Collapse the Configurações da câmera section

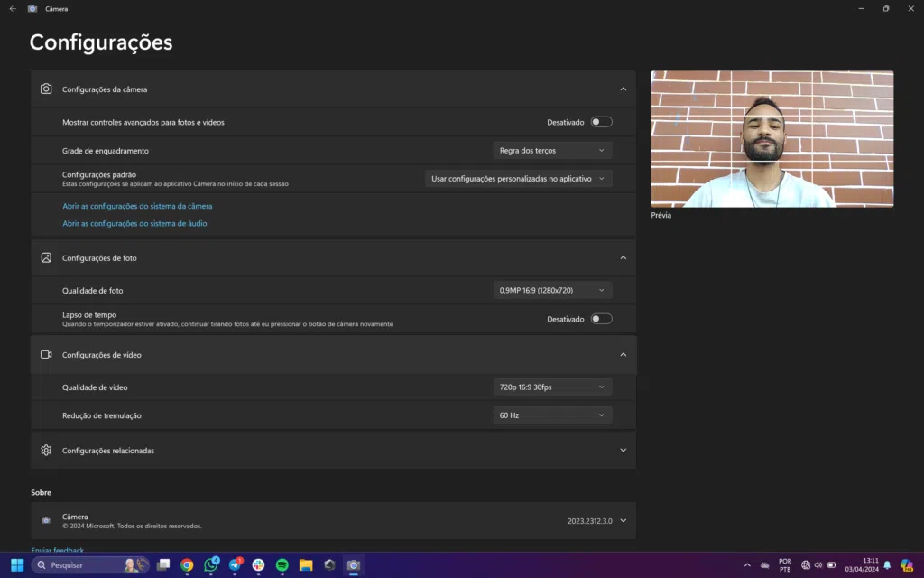click(x=623, y=89)
